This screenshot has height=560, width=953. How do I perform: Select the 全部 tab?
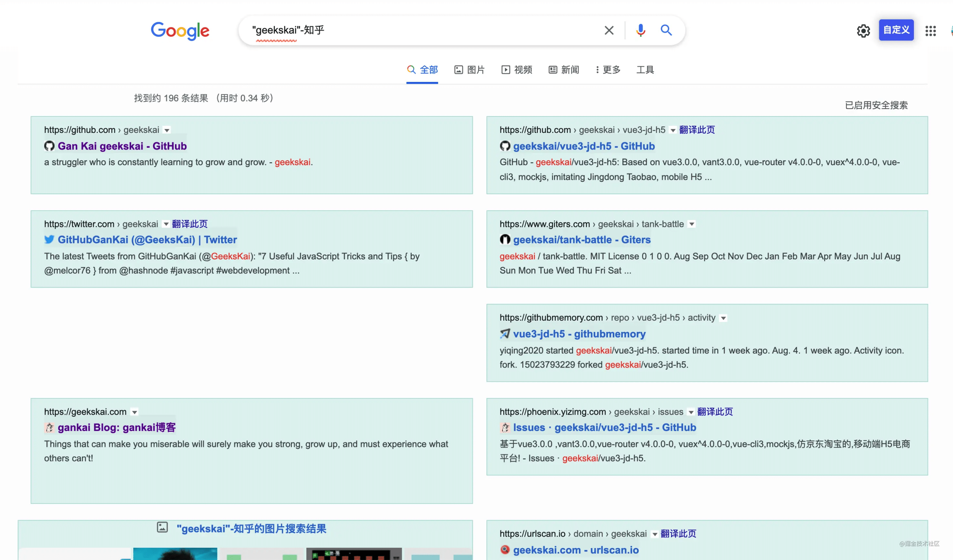tap(422, 70)
